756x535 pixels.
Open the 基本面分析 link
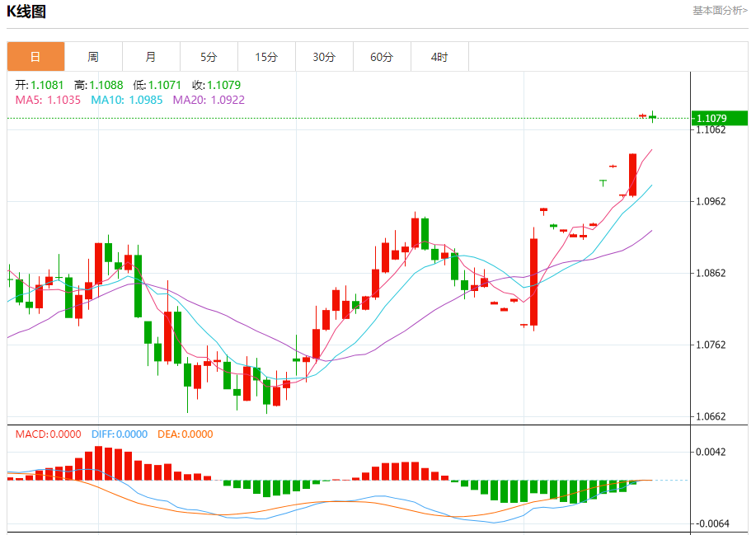720,11
